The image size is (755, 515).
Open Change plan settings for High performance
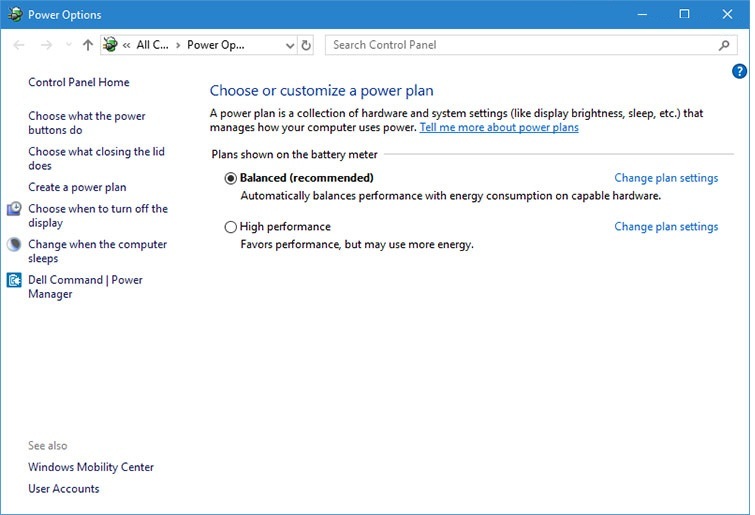[665, 226]
